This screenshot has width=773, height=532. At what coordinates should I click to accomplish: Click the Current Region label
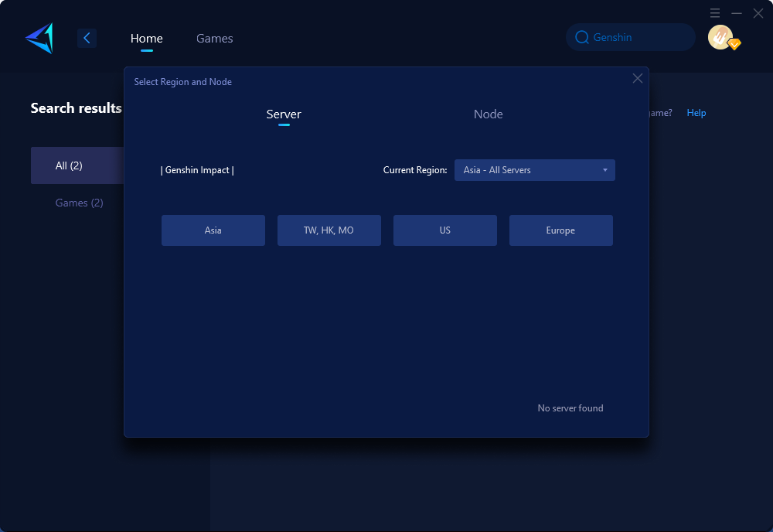pos(415,170)
